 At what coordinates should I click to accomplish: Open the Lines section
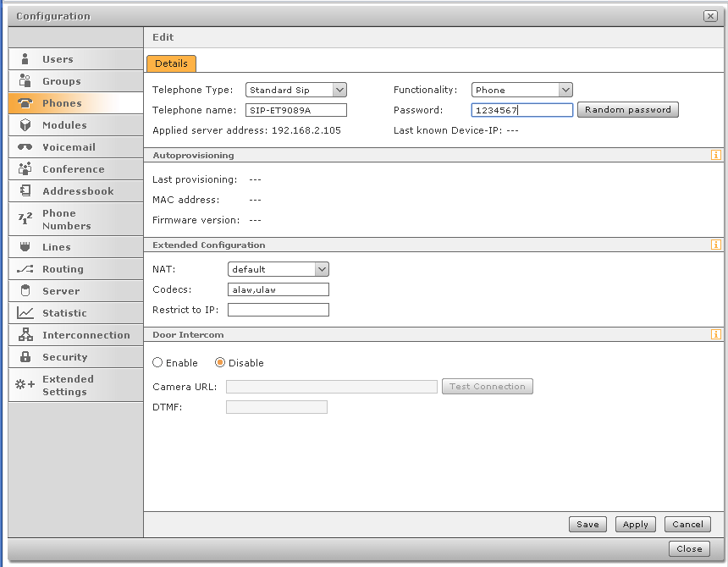click(75, 247)
